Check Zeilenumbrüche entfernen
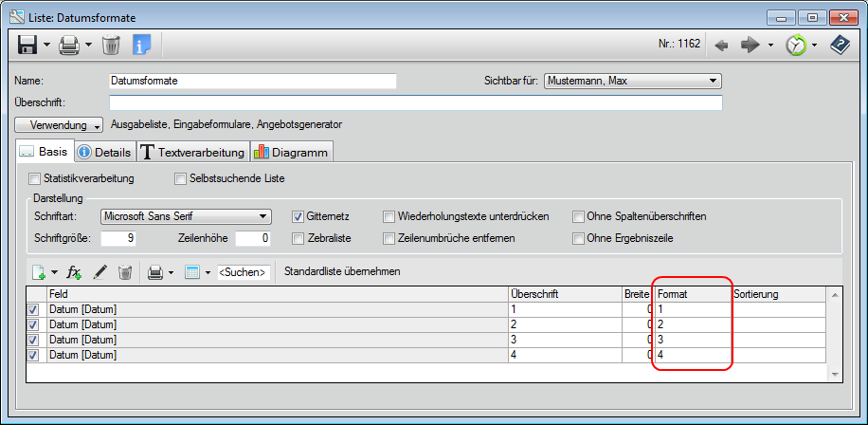 point(389,239)
